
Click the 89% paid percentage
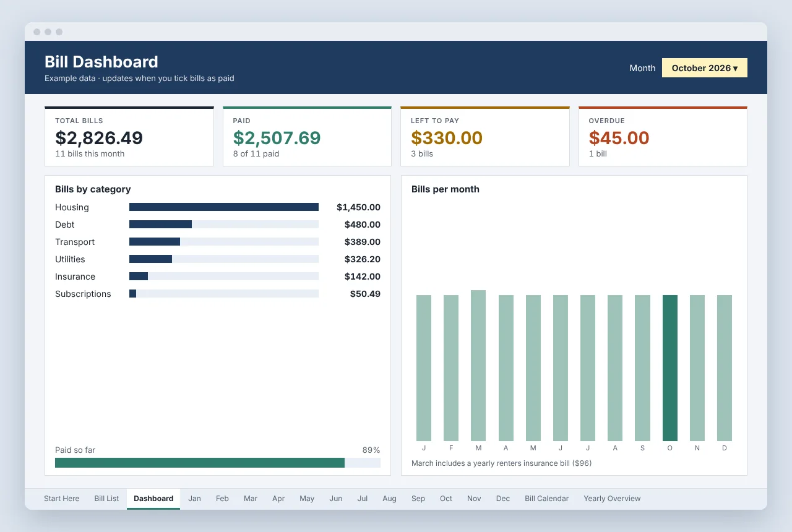pyautogui.click(x=371, y=450)
